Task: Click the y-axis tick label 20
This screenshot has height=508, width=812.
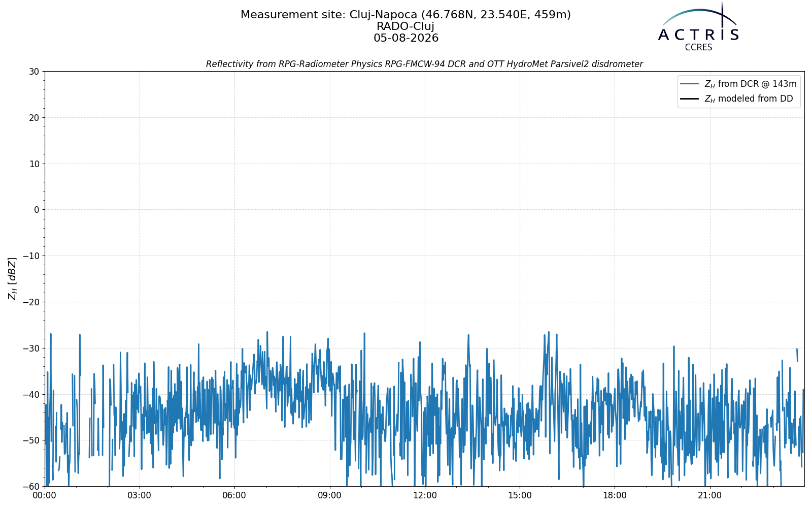Action: coord(33,118)
